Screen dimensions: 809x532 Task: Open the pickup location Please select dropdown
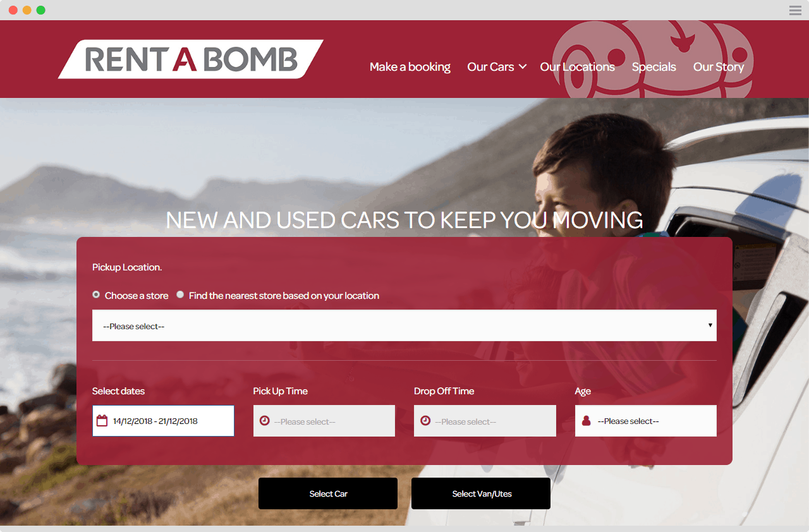click(x=404, y=325)
